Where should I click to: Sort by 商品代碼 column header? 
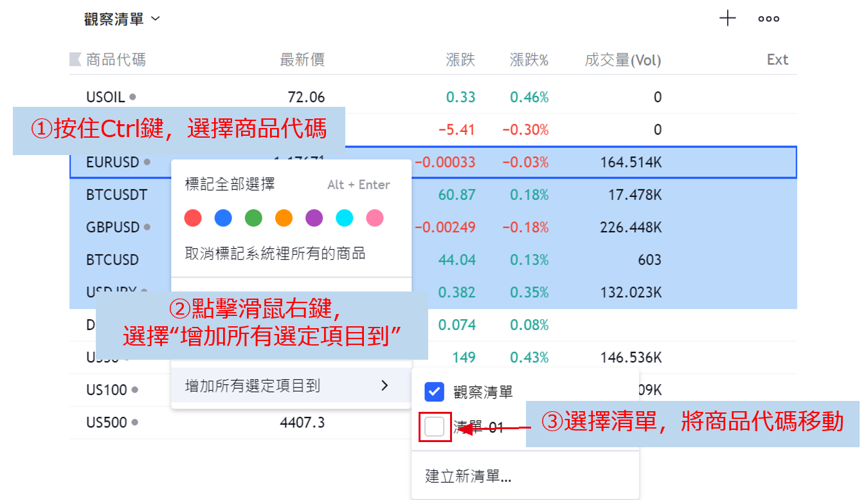tap(116, 60)
